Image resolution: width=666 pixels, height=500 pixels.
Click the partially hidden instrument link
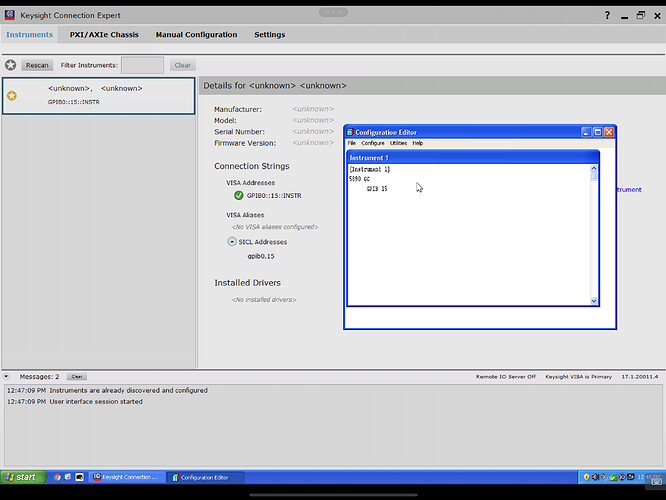629,189
